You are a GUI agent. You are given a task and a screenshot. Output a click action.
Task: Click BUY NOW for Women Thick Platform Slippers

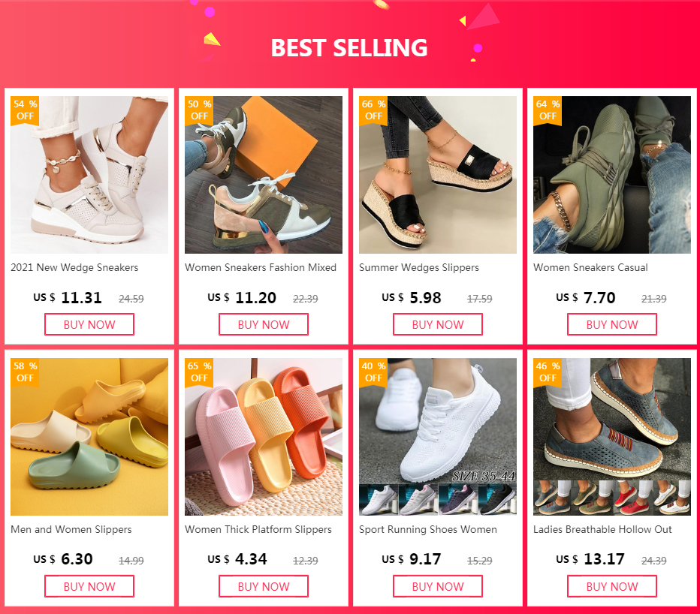point(264,586)
